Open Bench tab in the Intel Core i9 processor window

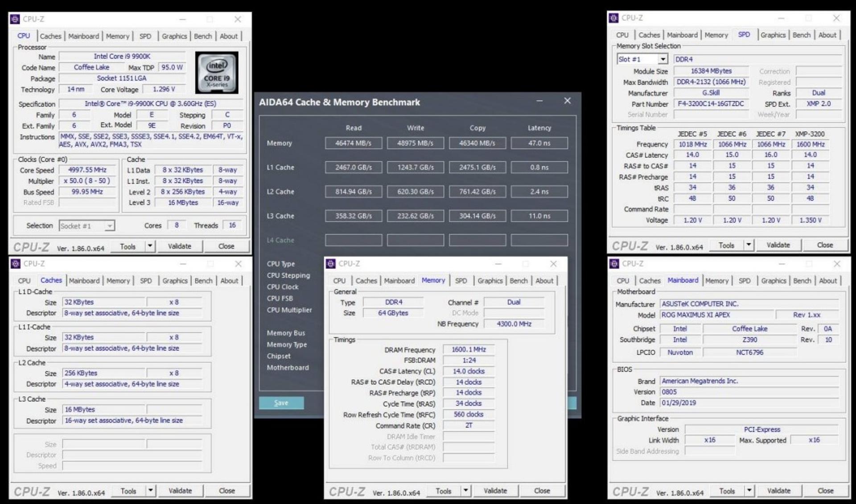pyautogui.click(x=203, y=37)
